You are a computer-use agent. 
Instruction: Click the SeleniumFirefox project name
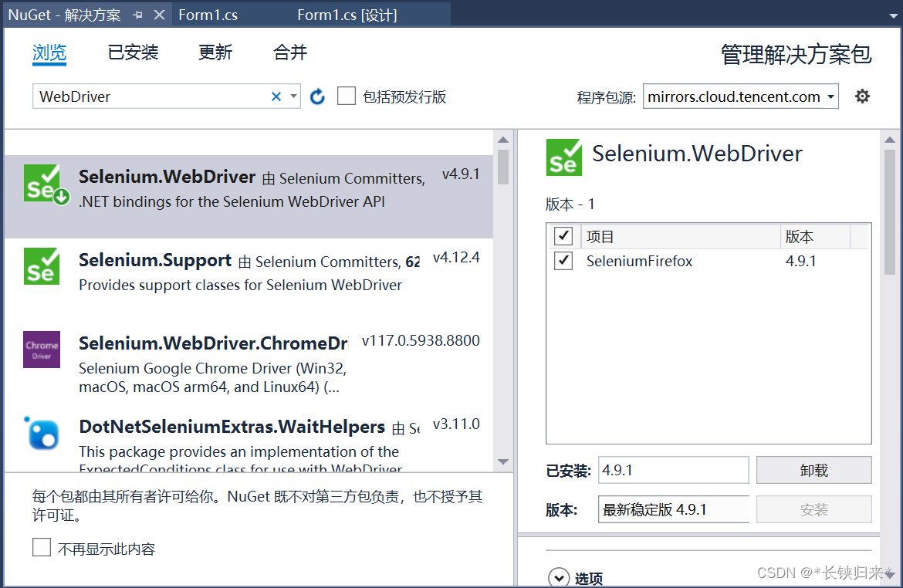639,261
